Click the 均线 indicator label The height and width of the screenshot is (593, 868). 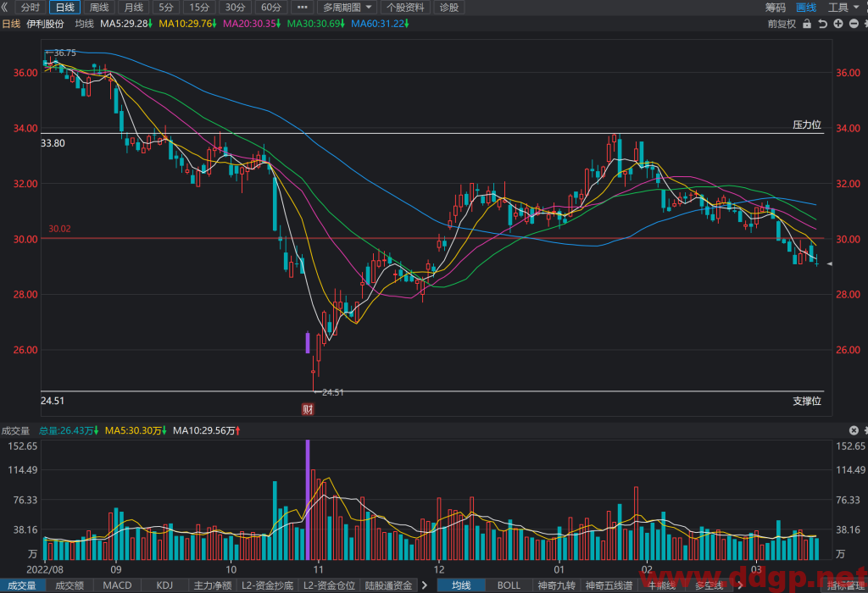click(x=84, y=24)
